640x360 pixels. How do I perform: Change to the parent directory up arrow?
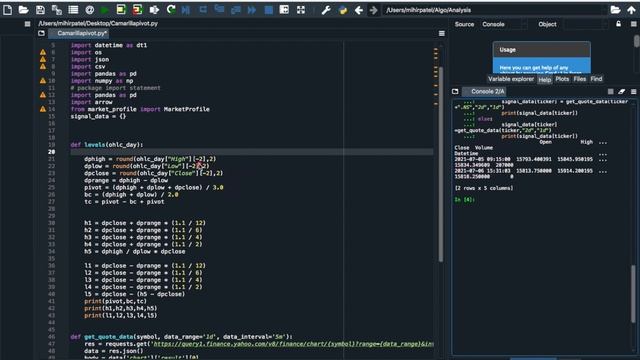click(x=631, y=10)
